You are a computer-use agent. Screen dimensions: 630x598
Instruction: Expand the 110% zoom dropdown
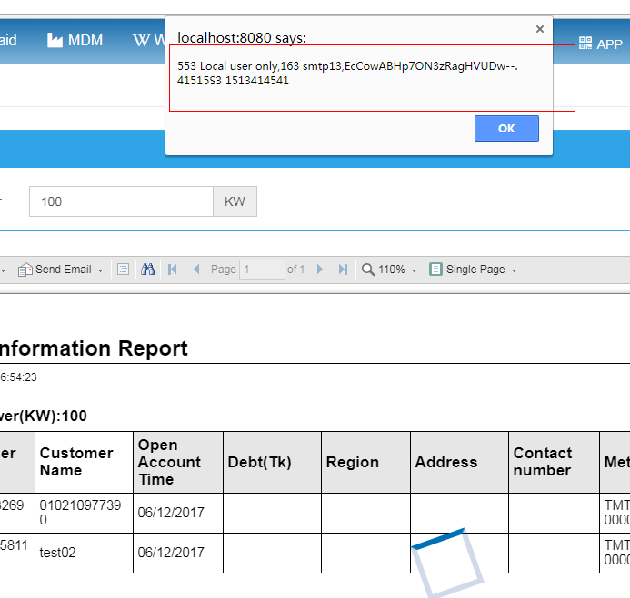click(414, 271)
